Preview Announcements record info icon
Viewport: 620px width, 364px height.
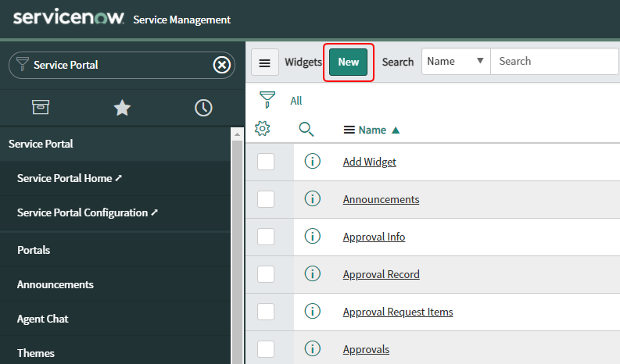click(313, 199)
